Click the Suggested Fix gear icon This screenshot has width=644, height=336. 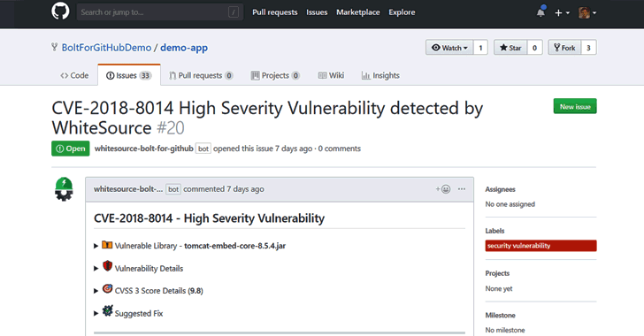click(107, 310)
